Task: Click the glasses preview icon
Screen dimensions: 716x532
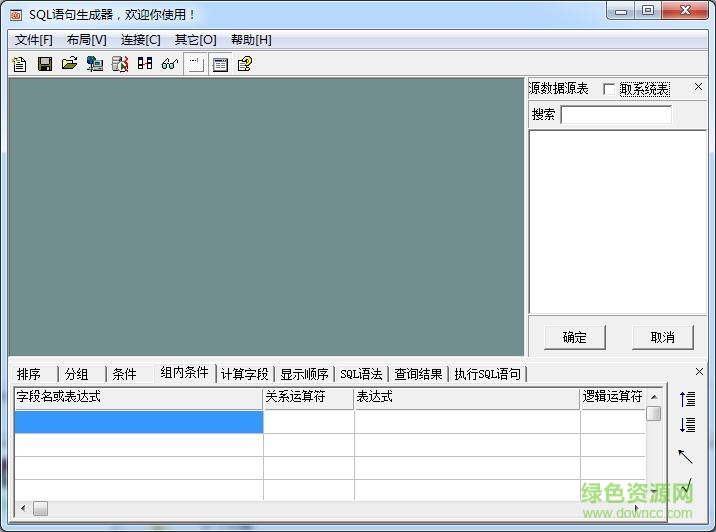Action: tap(170, 64)
